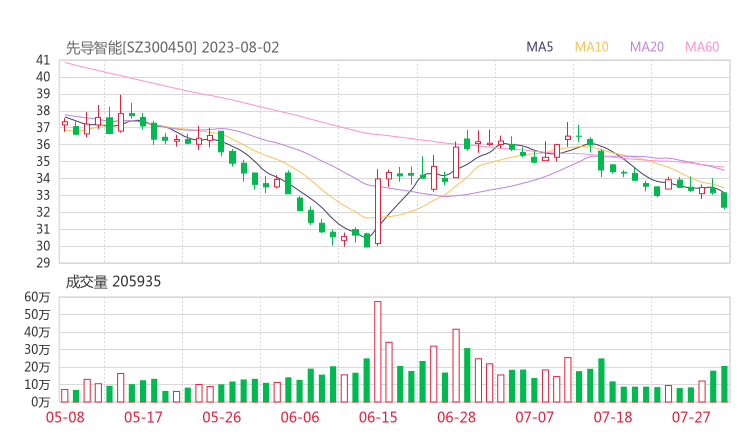Click the MA20 legend label

647,47
